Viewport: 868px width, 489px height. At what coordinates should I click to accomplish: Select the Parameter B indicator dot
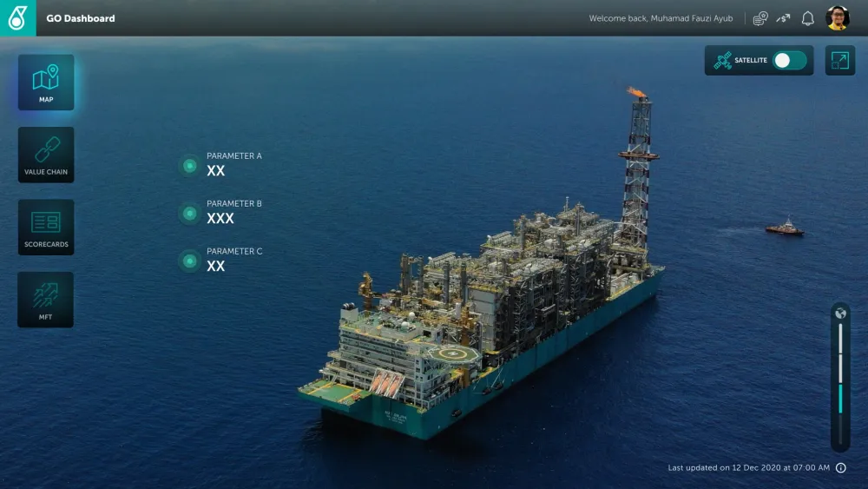pos(188,213)
